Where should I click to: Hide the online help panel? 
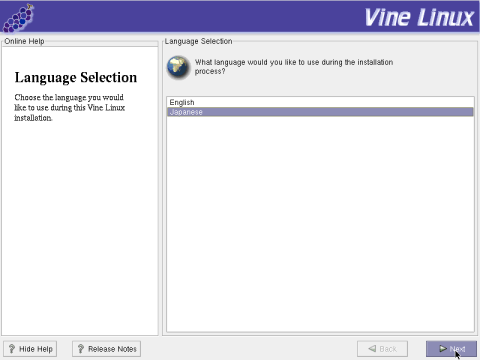click(30, 349)
